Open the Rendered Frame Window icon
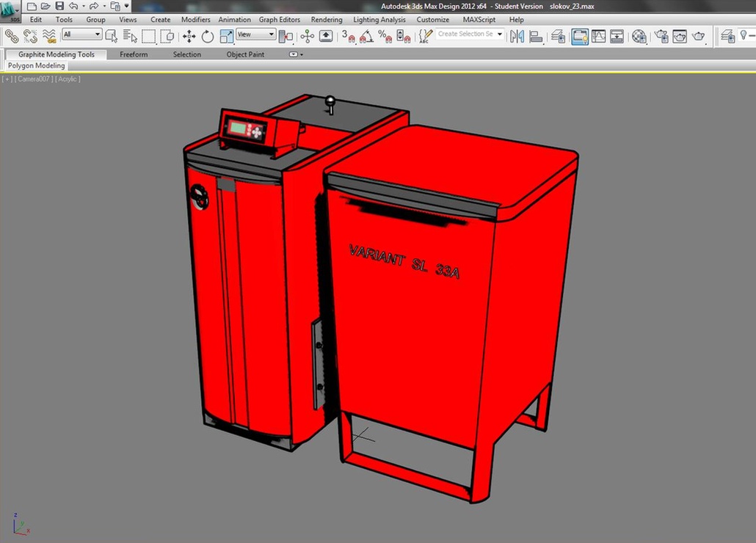The width and height of the screenshot is (756, 543). [x=680, y=36]
